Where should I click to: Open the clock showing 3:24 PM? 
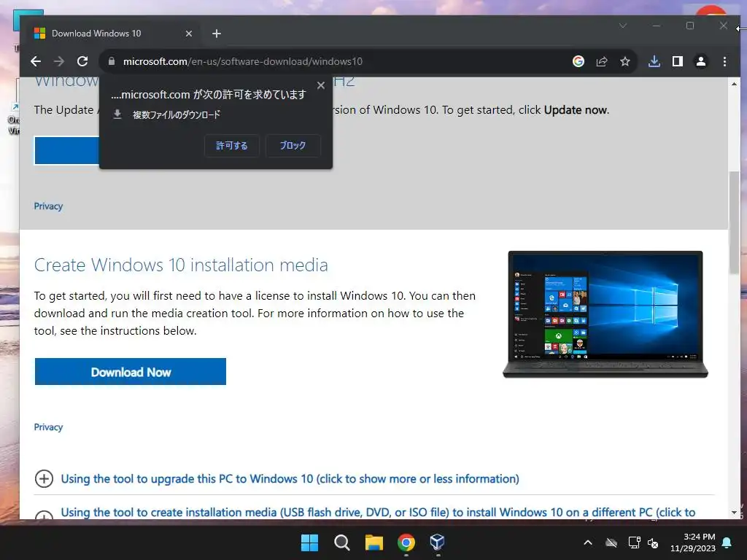(x=693, y=542)
